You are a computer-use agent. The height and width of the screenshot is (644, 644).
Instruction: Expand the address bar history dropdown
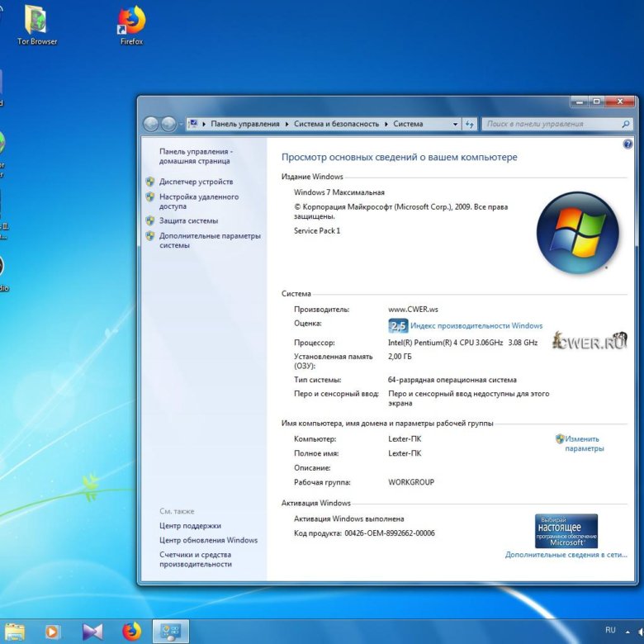[x=455, y=124]
